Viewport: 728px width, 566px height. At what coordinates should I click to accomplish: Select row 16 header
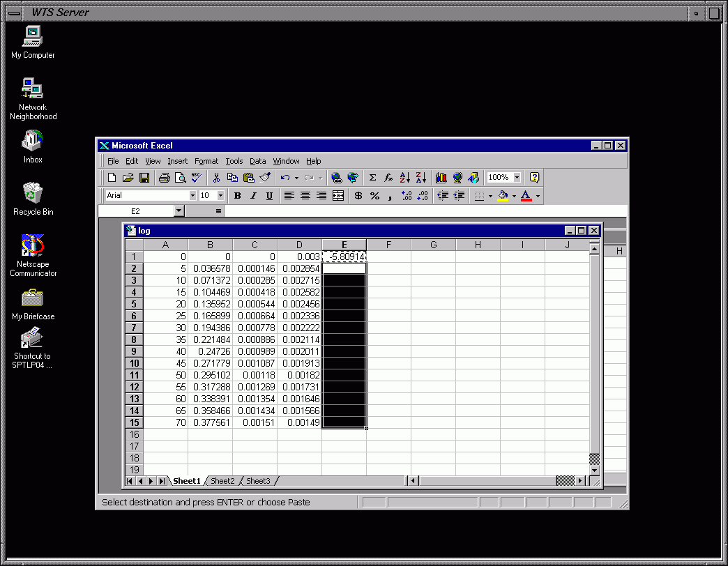click(134, 434)
